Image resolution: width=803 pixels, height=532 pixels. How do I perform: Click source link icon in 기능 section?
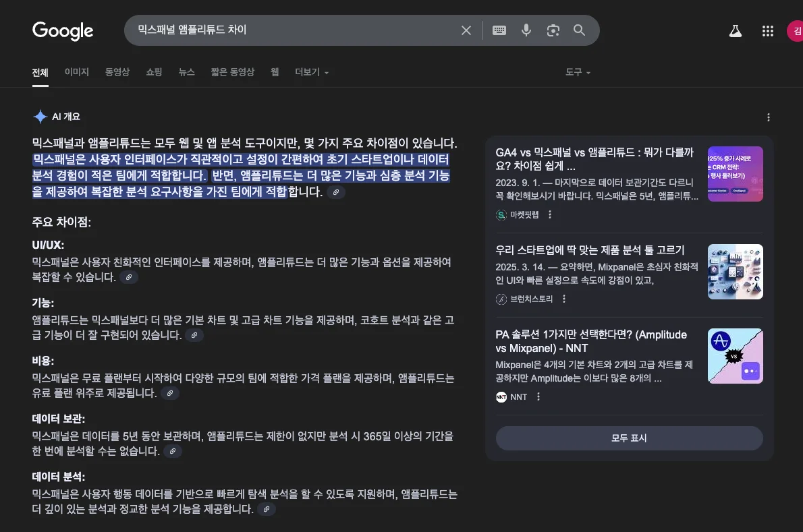click(x=194, y=336)
